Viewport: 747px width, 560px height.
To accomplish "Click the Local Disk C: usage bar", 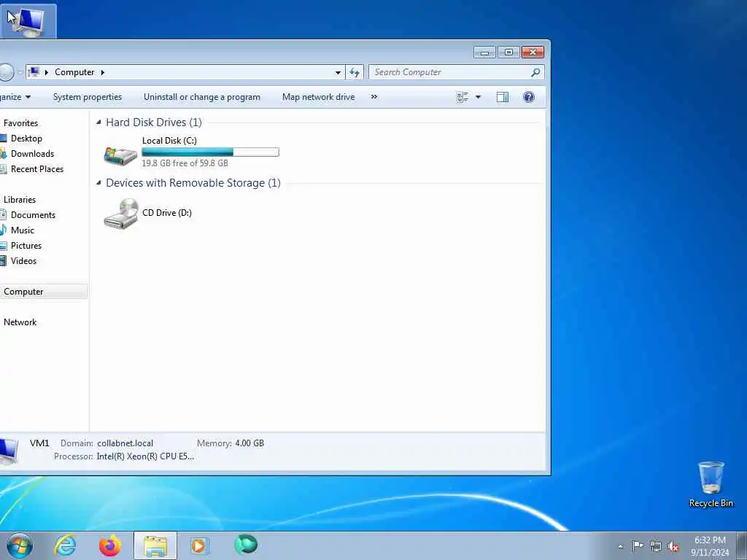I will [210, 152].
